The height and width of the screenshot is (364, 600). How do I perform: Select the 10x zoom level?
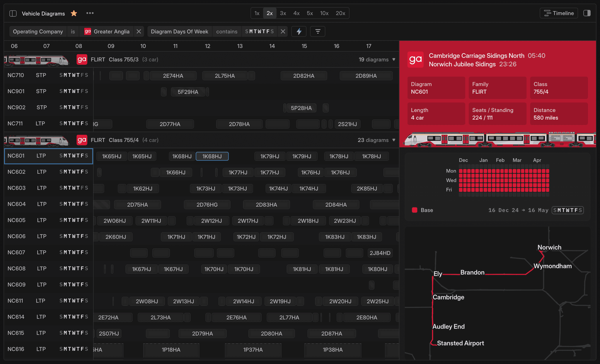tap(324, 13)
